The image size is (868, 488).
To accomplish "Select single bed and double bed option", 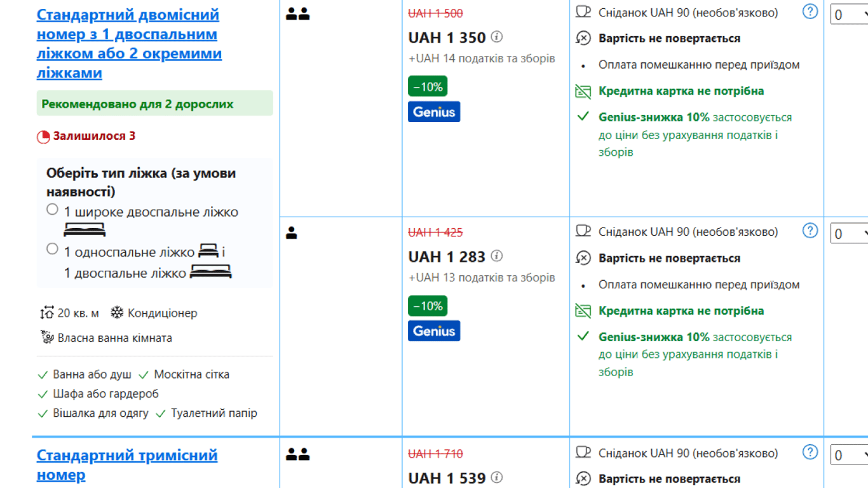I will tap(53, 249).
